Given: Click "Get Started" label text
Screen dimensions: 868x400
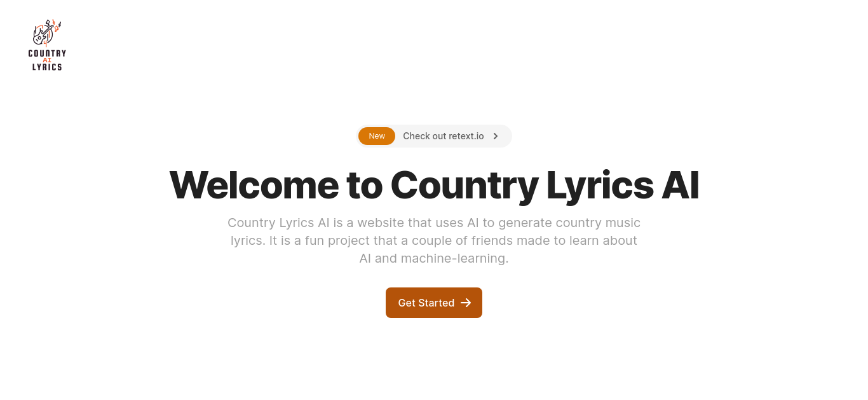Looking at the screenshot, I should coord(426,303).
